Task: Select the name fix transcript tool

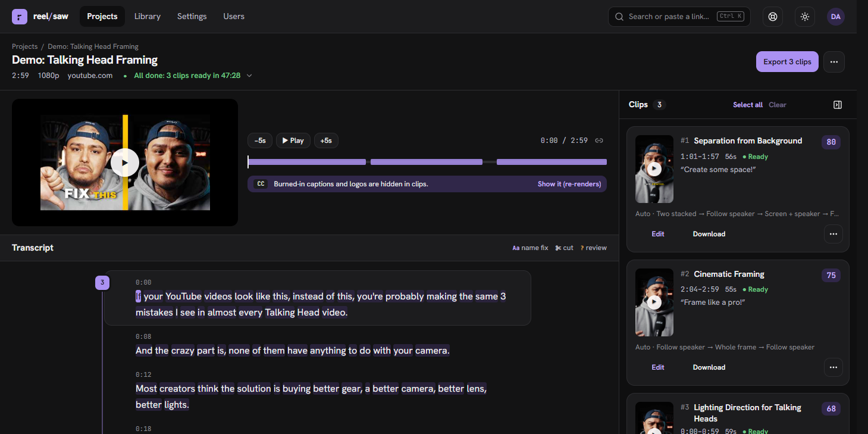Action: coord(530,248)
